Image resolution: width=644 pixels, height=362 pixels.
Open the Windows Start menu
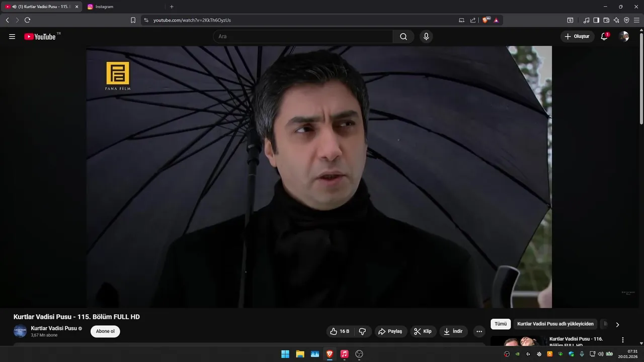(x=285, y=354)
